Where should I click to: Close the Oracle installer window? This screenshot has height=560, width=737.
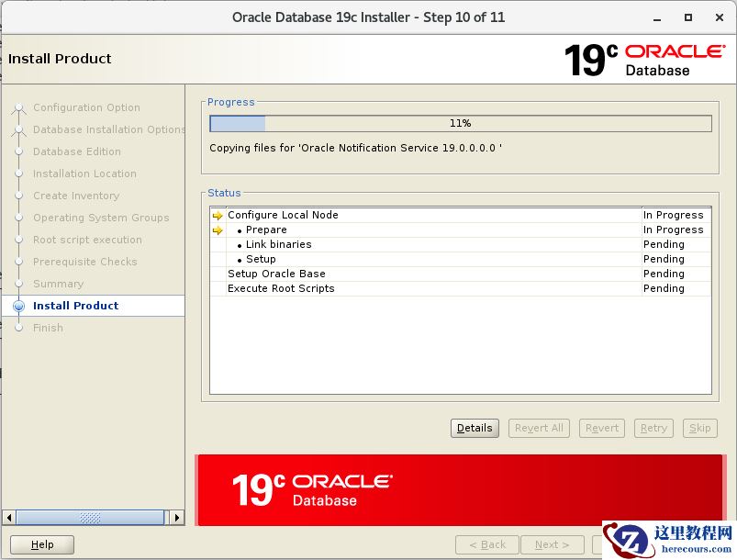tap(720, 17)
